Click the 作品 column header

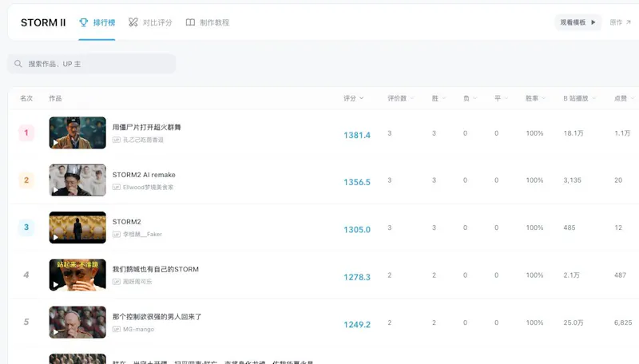(55, 98)
